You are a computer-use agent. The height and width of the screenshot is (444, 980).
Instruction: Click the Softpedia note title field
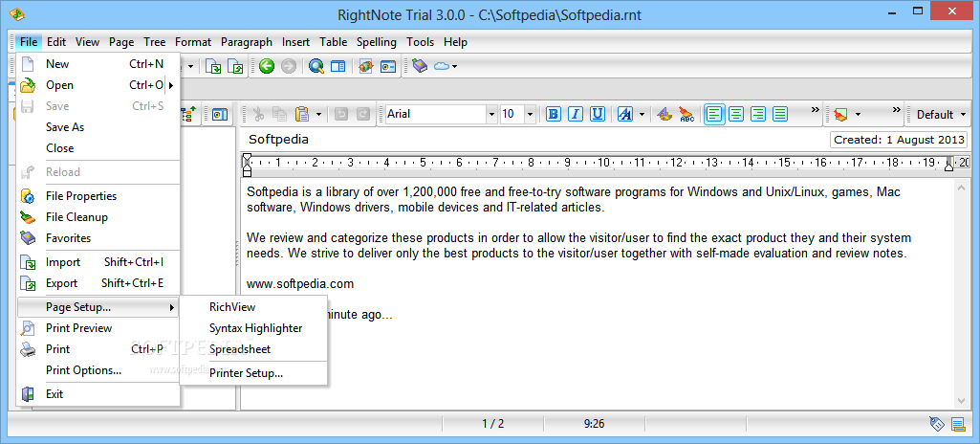(x=278, y=140)
